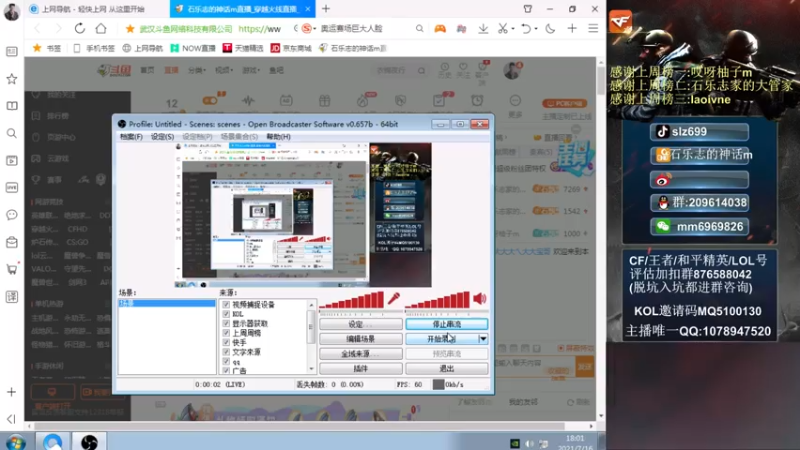Click the OBS stream preview area
This screenshot has width=800, height=450.
303,215
